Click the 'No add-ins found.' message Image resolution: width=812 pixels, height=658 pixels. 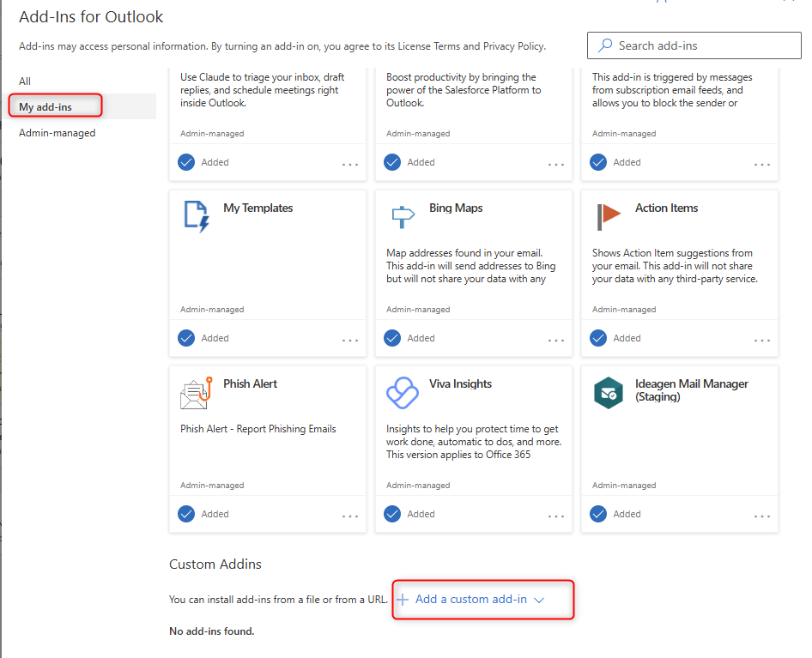[212, 631]
